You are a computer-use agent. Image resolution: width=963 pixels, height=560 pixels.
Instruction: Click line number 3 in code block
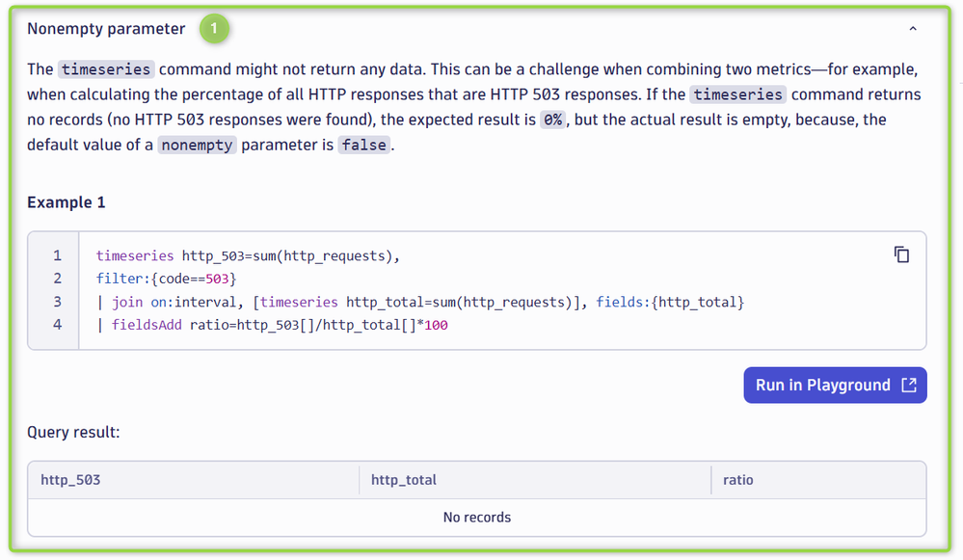click(57, 302)
